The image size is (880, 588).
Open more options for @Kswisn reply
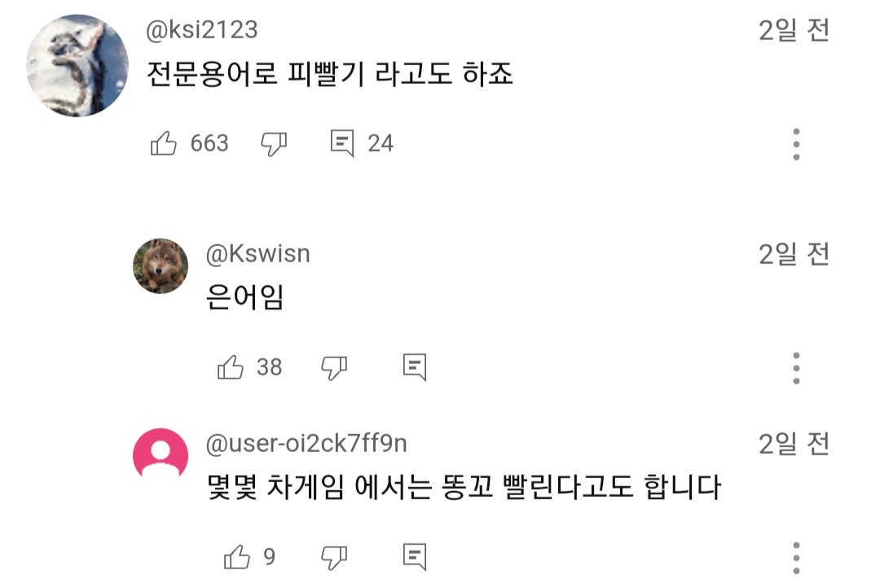[x=796, y=369]
